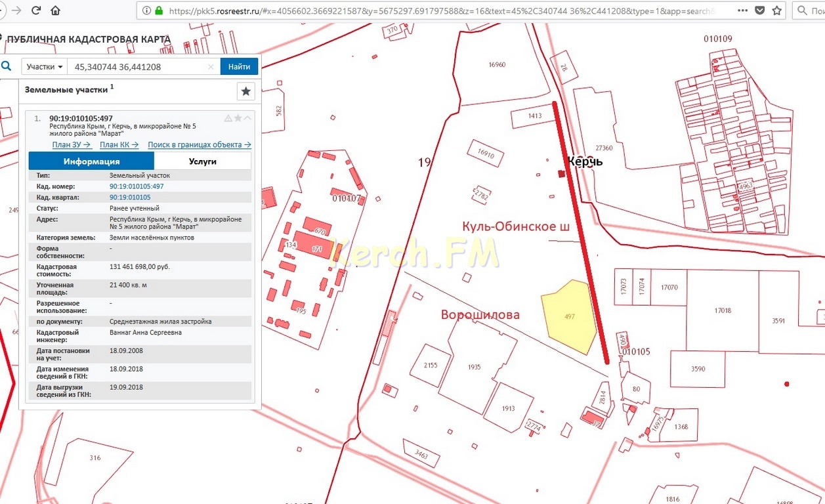
Task: Bookmark this page with the star icon
Action: 777,10
